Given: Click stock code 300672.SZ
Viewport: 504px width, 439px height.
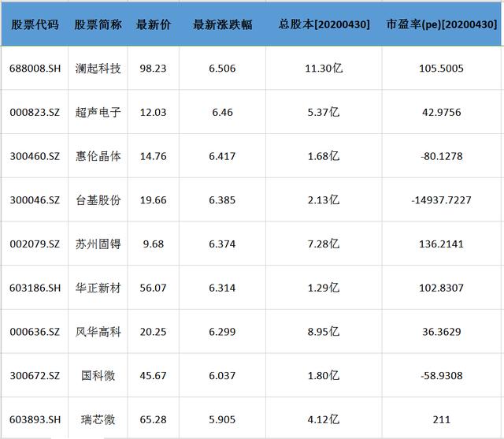Looking at the screenshot, I should click(35, 376).
